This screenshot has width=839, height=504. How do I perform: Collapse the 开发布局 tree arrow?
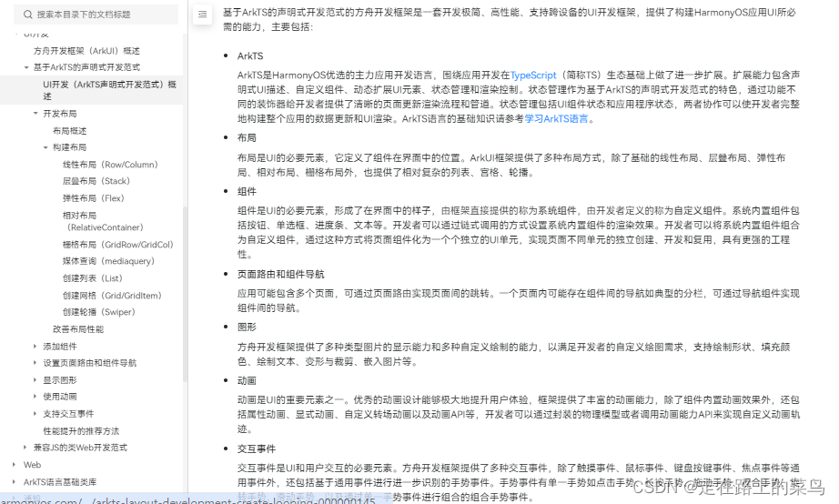(x=35, y=114)
